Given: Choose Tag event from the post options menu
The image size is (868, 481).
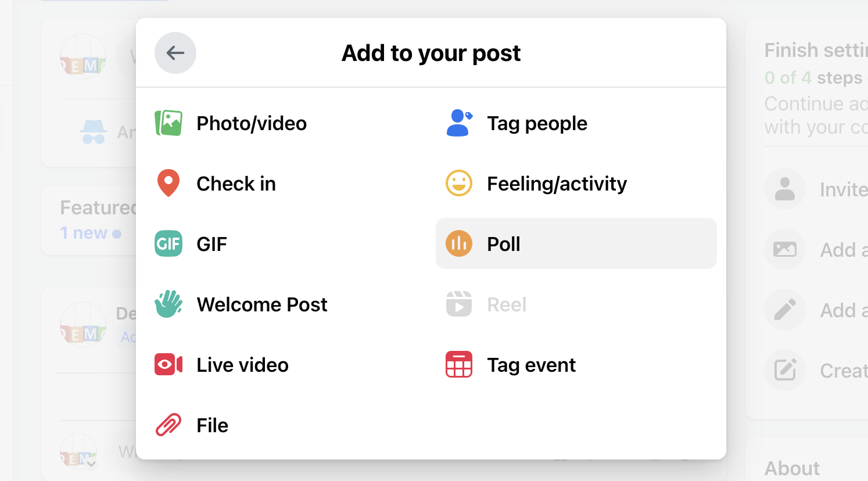Looking at the screenshot, I should click(531, 364).
